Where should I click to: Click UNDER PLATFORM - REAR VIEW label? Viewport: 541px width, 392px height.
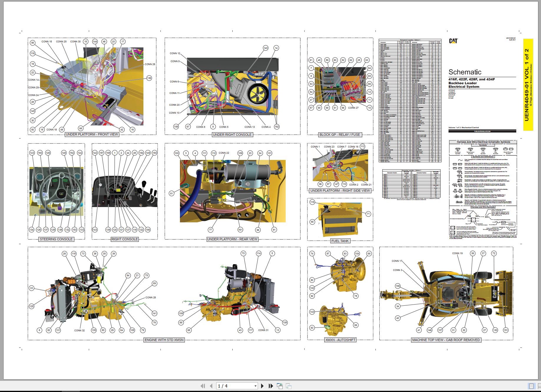[x=232, y=239]
